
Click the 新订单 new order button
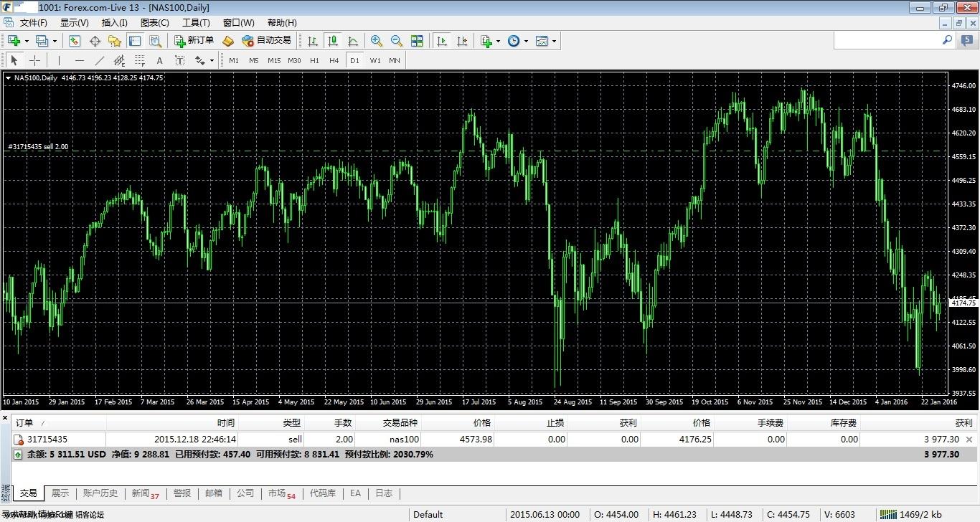click(x=194, y=41)
